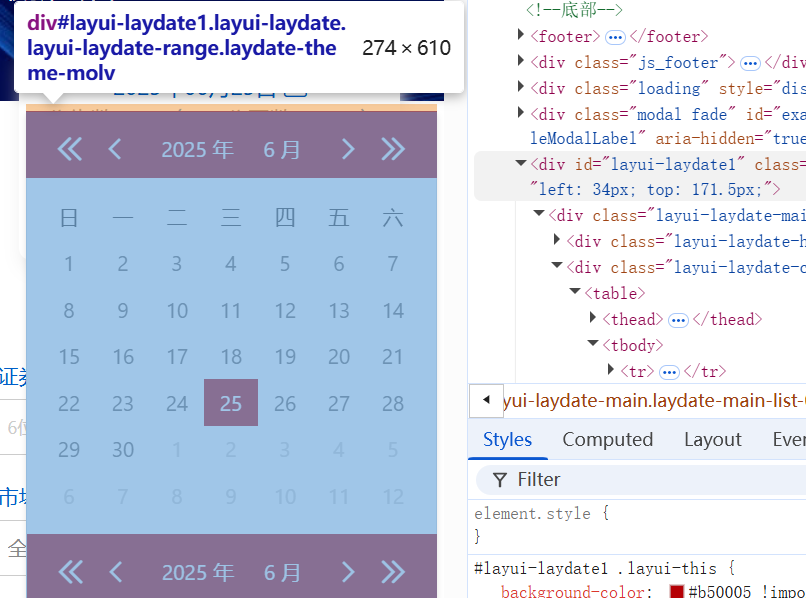Switch to the Layout tab
Viewport: 806px width, 598px height.
pyautogui.click(x=712, y=440)
